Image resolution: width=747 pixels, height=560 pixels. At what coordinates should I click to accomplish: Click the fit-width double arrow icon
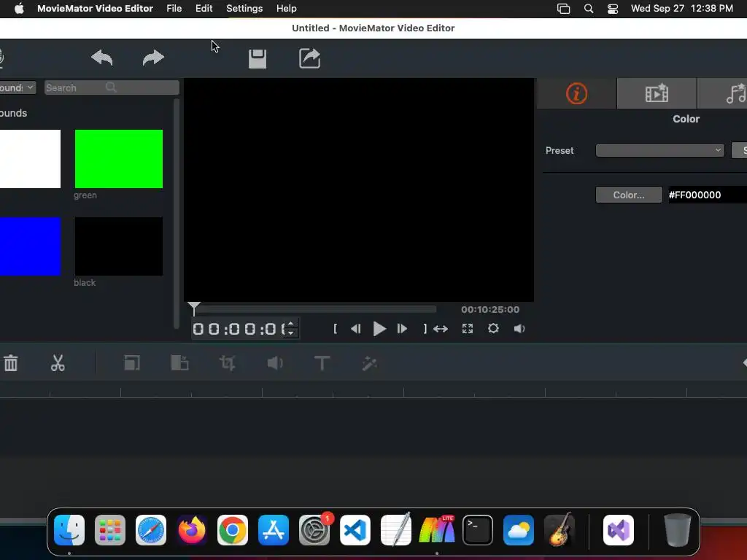441,329
